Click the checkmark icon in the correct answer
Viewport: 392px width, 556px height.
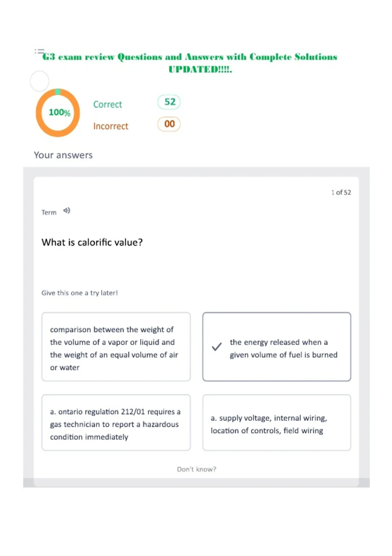(x=217, y=347)
